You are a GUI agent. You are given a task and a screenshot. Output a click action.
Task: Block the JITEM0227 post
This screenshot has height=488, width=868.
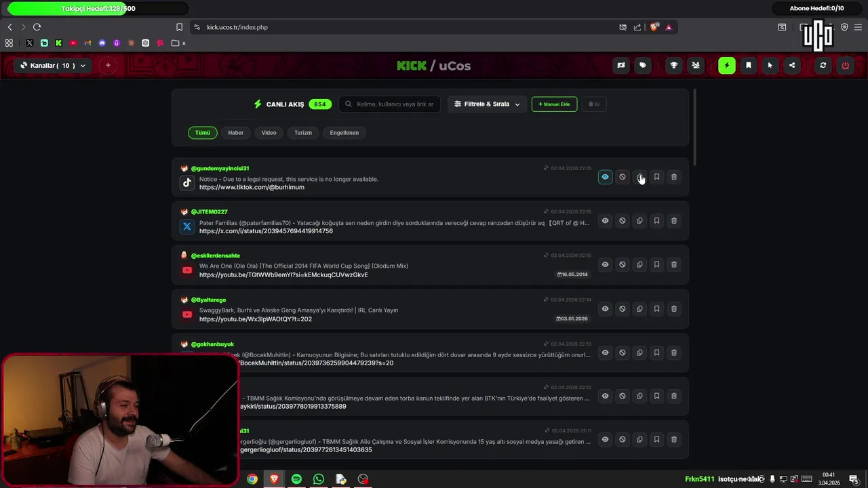point(622,220)
